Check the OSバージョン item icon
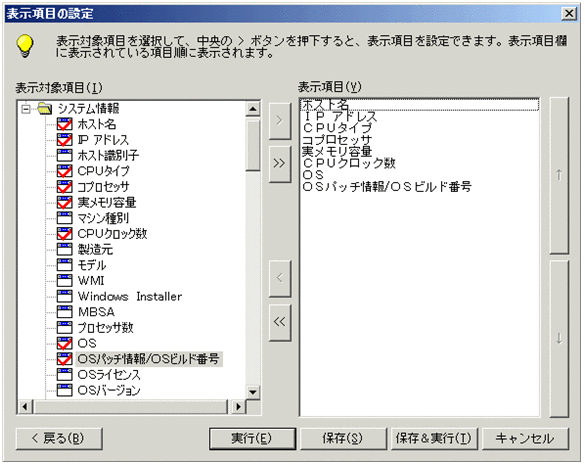The width and height of the screenshot is (585, 465). [x=65, y=390]
